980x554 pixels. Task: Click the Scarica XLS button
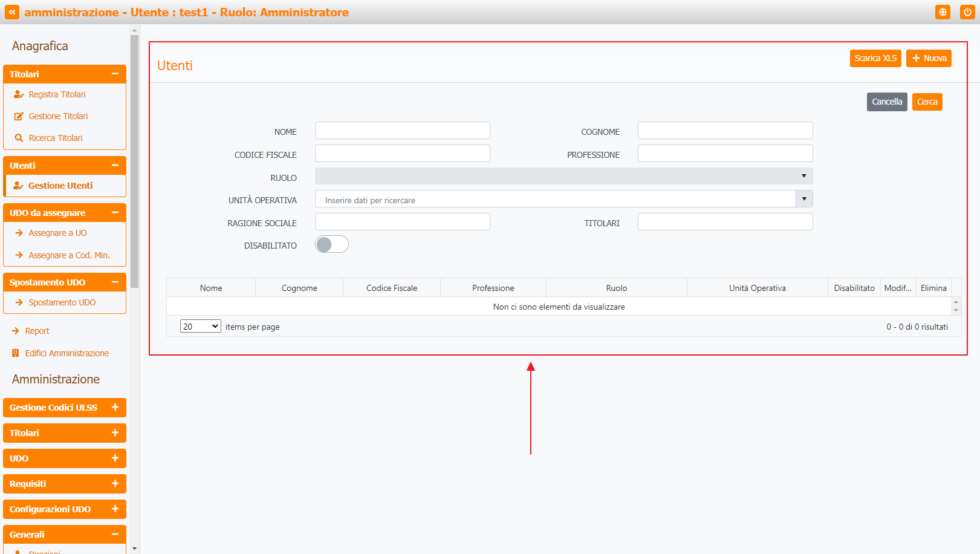point(875,58)
